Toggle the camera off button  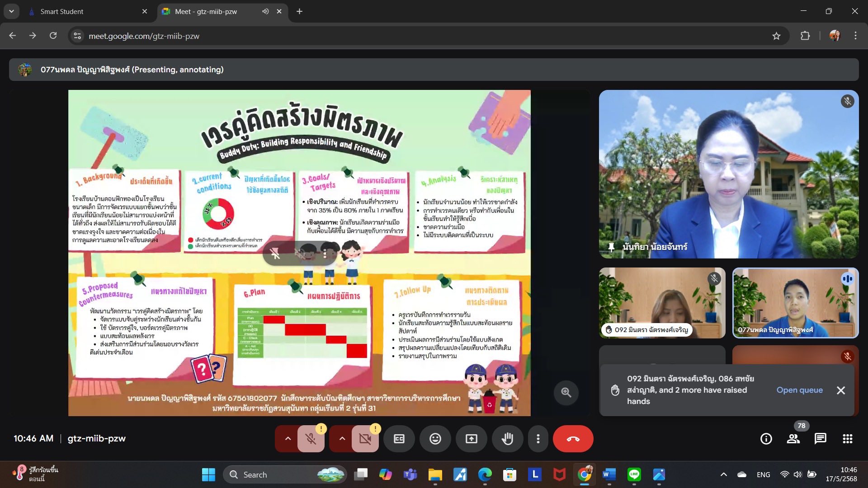pos(365,439)
